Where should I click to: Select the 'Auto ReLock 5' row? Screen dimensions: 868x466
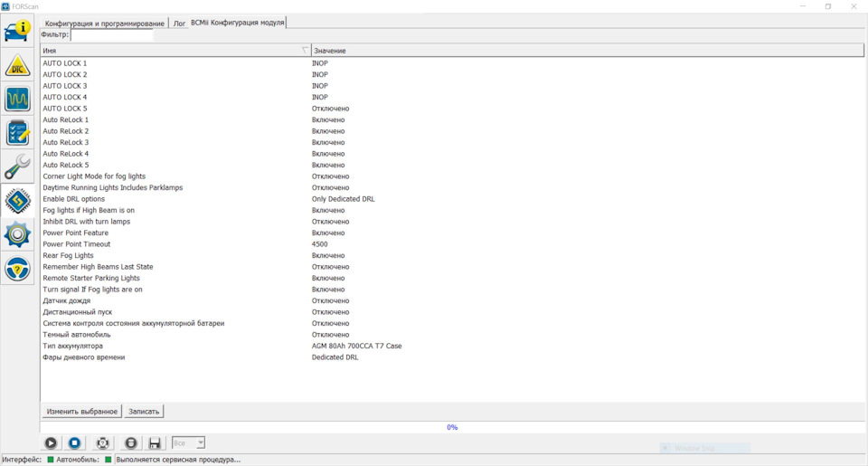click(452, 165)
